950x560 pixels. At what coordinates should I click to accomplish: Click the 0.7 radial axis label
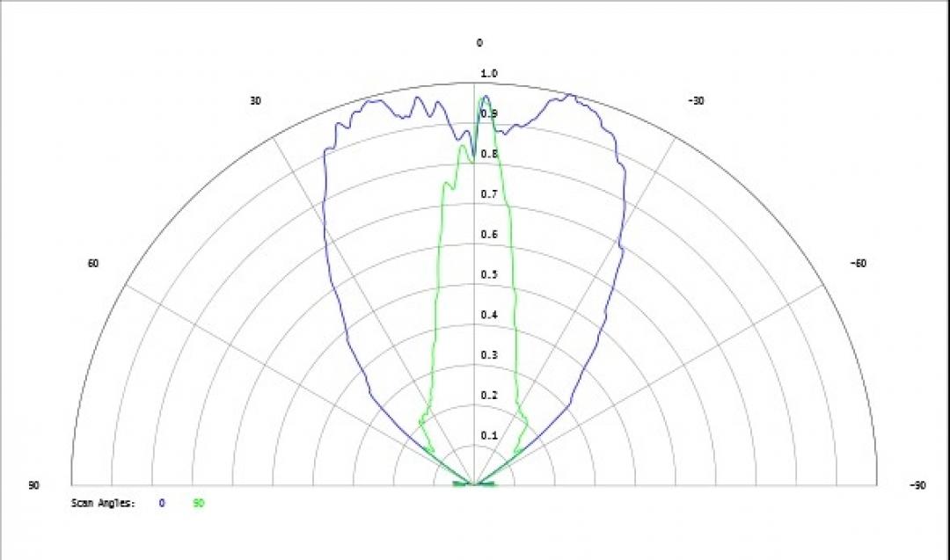click(x=489, y=194)
